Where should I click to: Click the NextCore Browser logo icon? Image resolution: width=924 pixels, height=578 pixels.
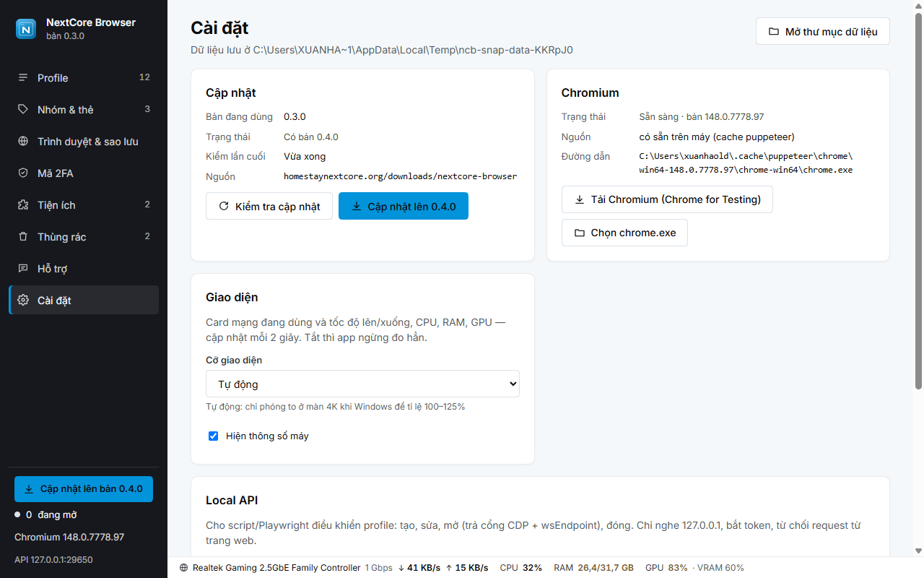(x=26, y=29)
